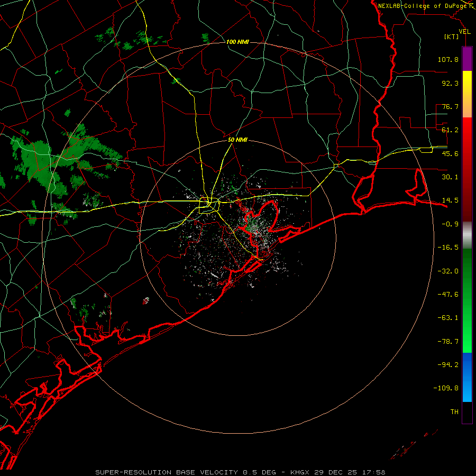Image resolution: width=476 pixels, height=476 pixels.
Task: Click the black TH box below the color bar
Action: [x=467, y=413]
